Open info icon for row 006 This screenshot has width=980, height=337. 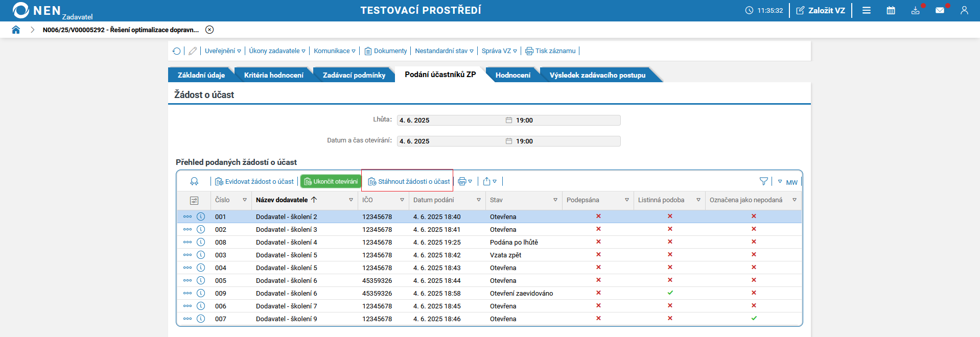201,306
